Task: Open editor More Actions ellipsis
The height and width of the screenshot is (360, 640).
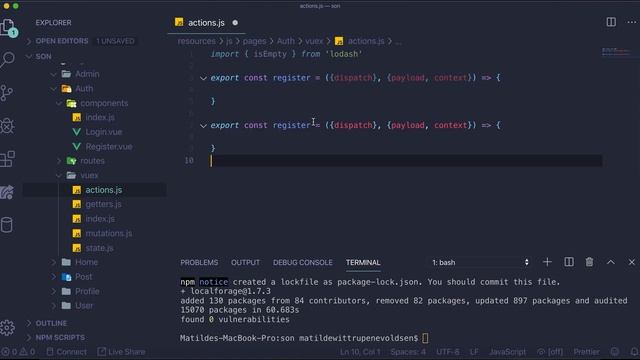Action: (x=632, y=22)
